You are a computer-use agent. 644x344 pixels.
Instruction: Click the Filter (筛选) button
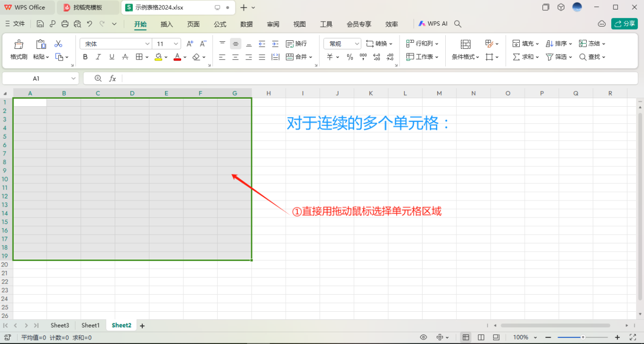click(x=559, y=57)
